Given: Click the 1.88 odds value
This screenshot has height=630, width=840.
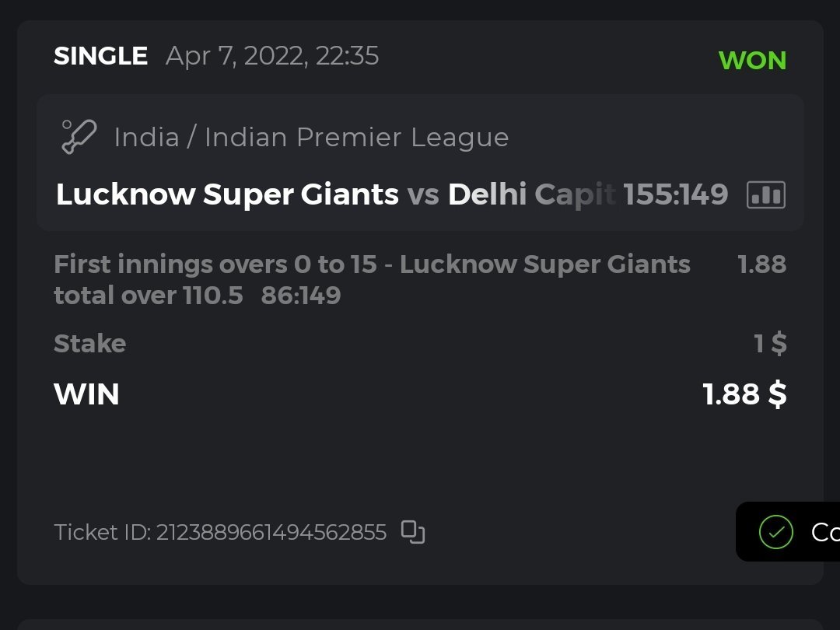Looking at the screenshot, I should pyautogui.click(x=761, y=264).
